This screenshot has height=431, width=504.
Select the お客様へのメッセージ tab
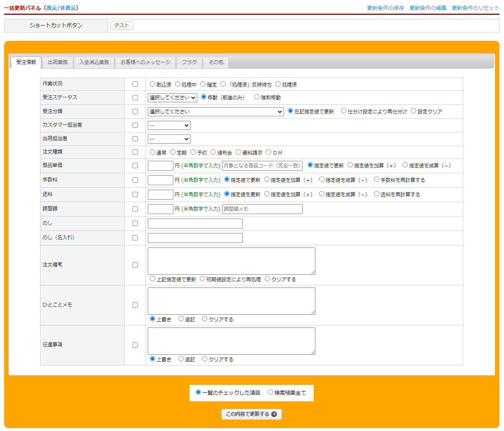tap(145, 62)
